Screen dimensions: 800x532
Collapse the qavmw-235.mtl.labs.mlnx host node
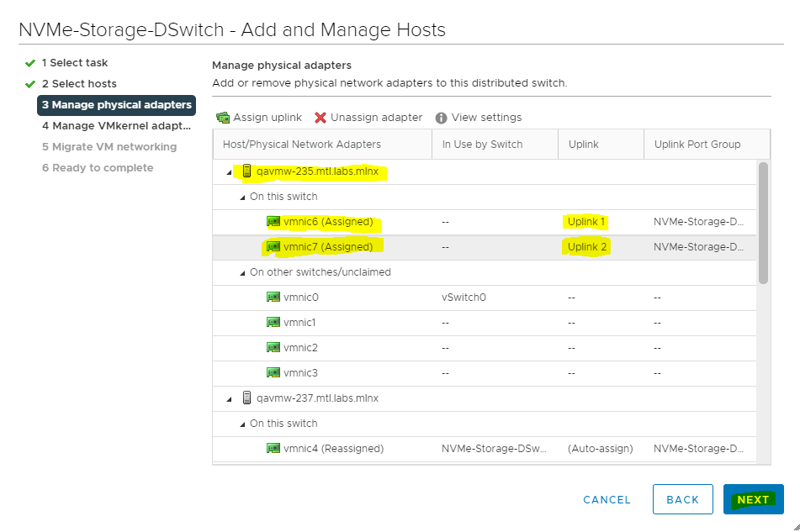click(230, 172)
